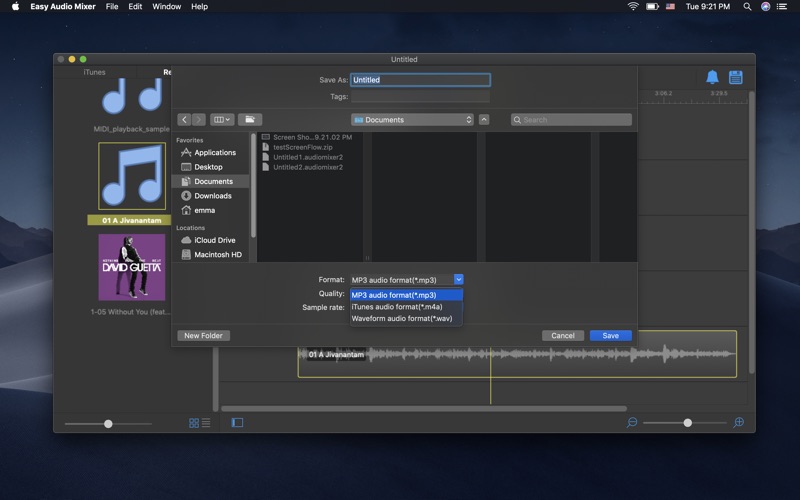The height and width of the screenshot is (500, 800).
Task: Open the Easy Audio Mixer app menu
Action: coord(63,7)
